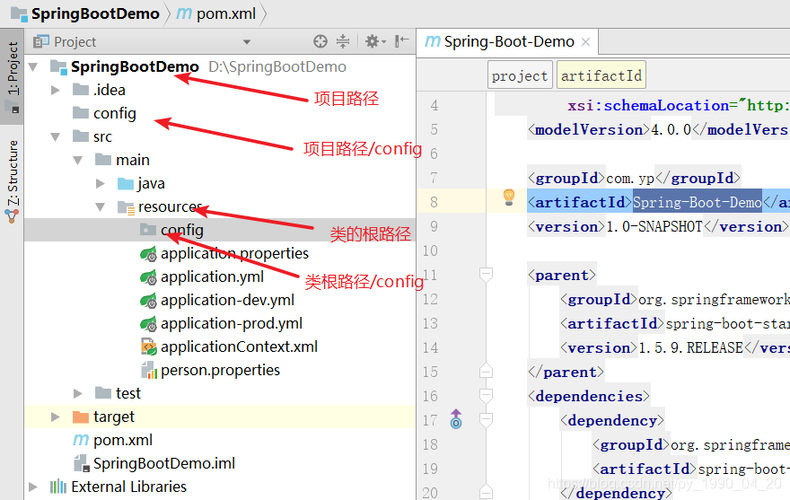Click the Maven icon beside pom.xml in tree
This screenshot has width=790, height=500.
(x=81, y=440)
